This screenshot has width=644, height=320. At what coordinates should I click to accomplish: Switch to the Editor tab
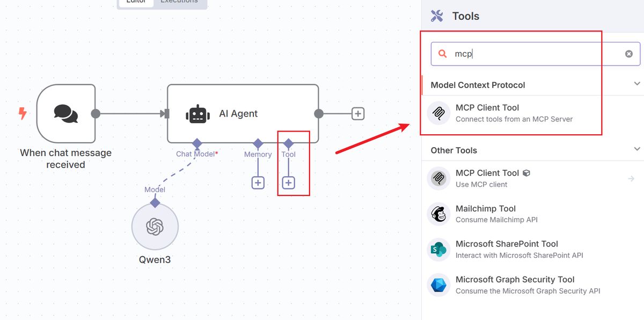[136, 2]
